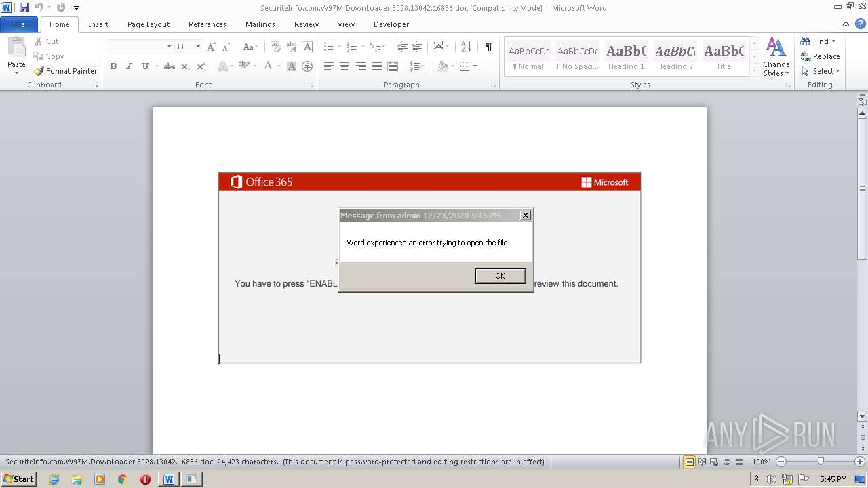Click Decrease Indent icon
The image size is (868, 488).
point(402,47)
